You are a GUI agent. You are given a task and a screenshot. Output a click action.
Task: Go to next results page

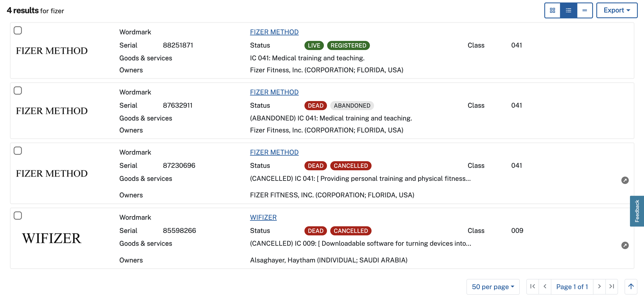click(x=599, y=286)
